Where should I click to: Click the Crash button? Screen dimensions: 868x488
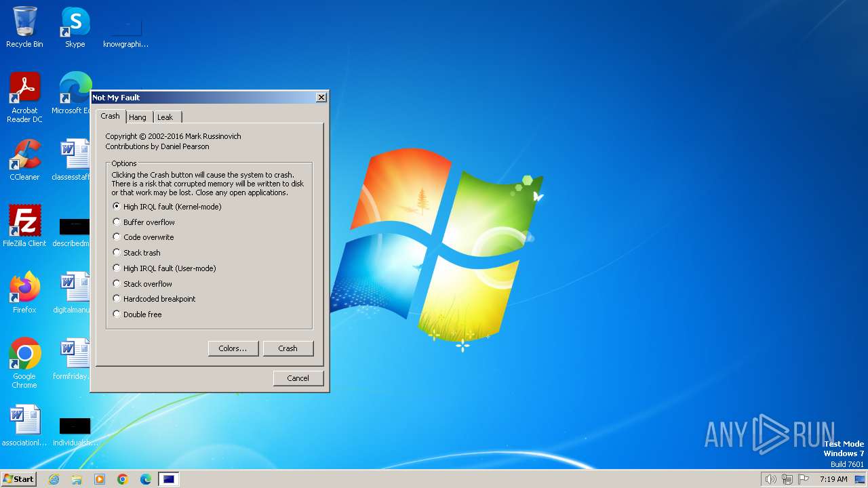point(288,348)
